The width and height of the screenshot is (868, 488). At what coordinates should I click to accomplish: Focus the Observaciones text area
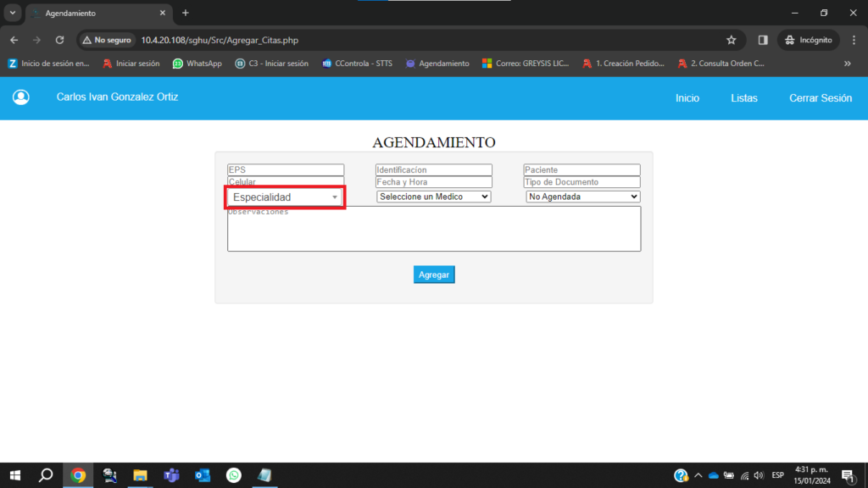click(x=434, y=229)
